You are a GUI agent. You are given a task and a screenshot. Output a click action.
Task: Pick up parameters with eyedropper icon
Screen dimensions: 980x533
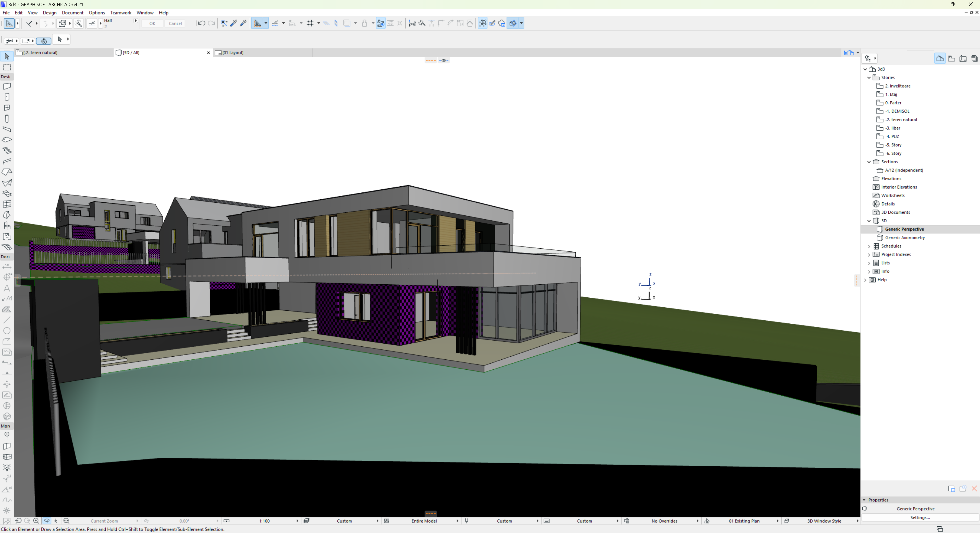click(234, 23)
